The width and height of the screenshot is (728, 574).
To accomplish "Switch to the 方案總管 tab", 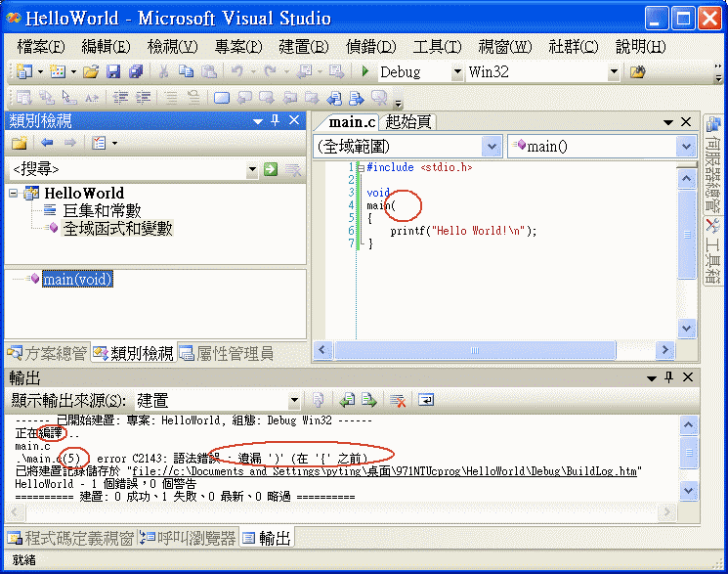I will 47,354.
